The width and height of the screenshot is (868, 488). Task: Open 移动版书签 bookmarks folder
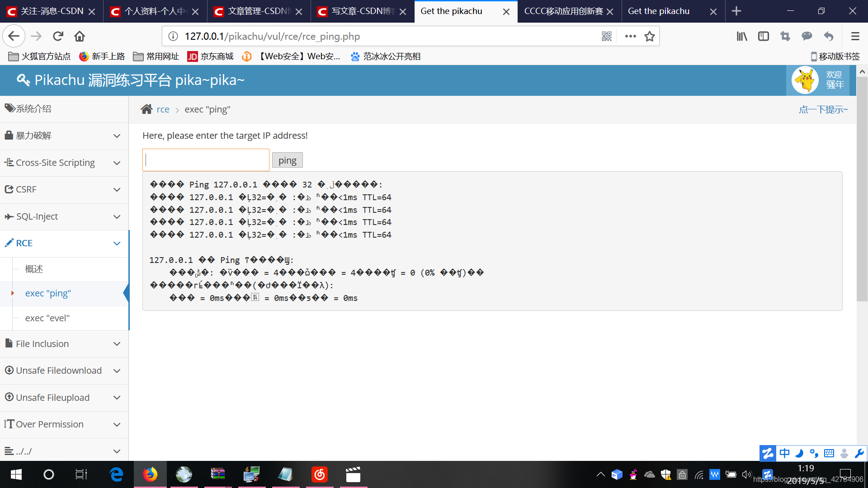click(835, 56)
